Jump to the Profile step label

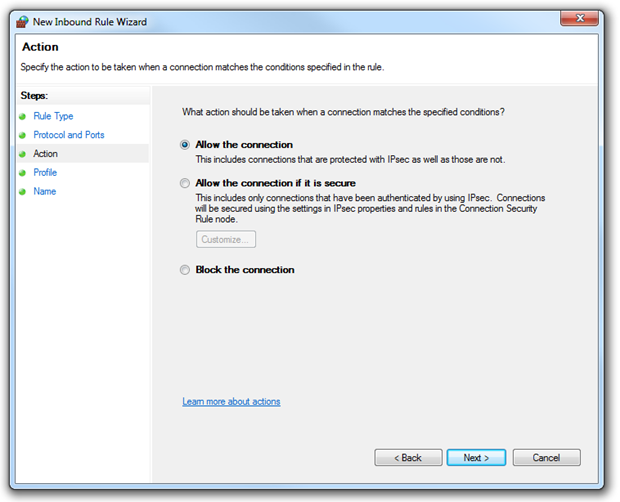pyautogui.click(x=45, y=173)
